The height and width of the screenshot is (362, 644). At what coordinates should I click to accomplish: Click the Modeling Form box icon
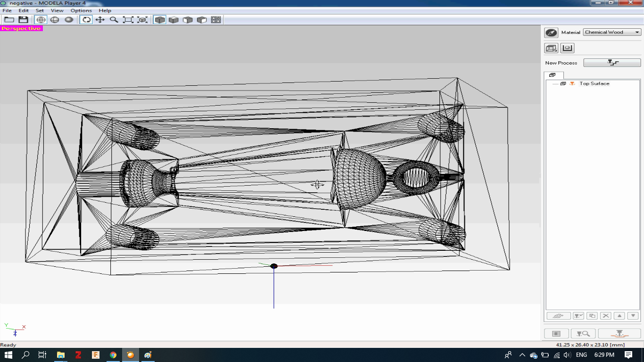pyautogui.click(x=551, y=48)
